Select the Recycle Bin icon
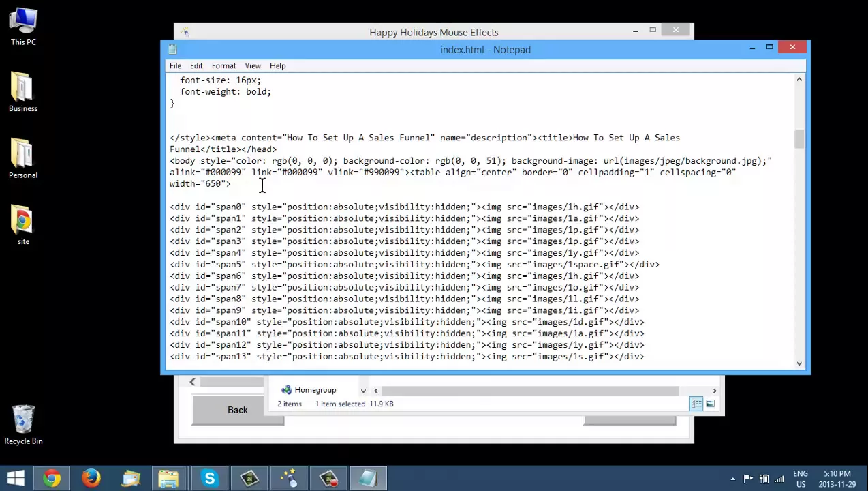 [23, 425]
